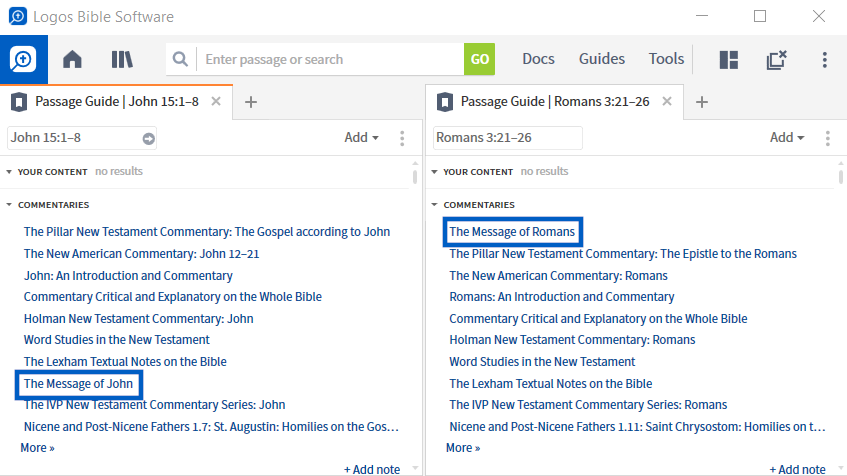This screenshot has width=847, height=476.
Task: Open Holman New Testament Commentary: John
Action: point(138,319)
